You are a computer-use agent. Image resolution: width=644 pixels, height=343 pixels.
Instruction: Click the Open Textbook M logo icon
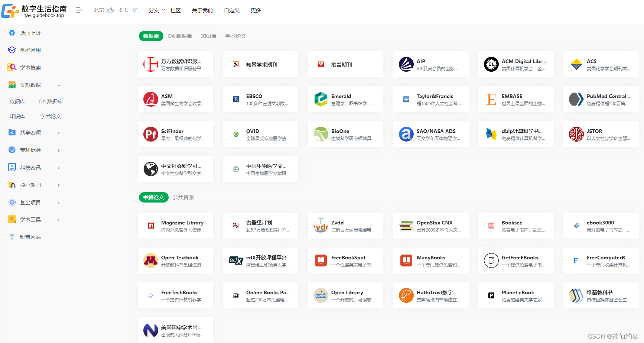pyautogui.click(x=151, y=261)
